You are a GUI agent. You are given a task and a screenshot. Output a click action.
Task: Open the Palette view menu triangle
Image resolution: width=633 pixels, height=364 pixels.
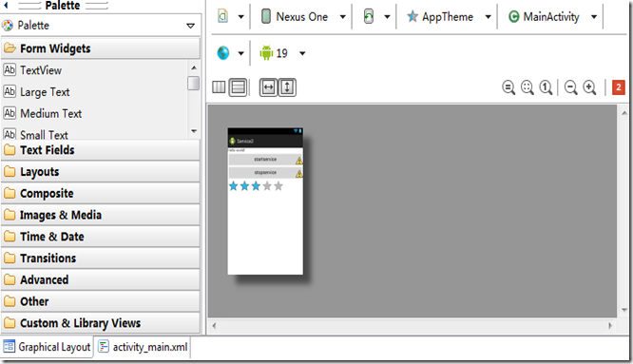pos(190,26)
